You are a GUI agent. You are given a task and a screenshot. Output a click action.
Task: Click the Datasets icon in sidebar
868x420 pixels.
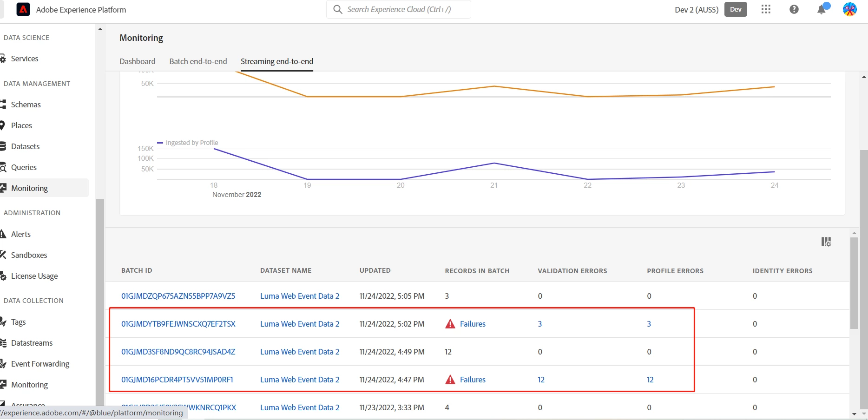[3, 146]
